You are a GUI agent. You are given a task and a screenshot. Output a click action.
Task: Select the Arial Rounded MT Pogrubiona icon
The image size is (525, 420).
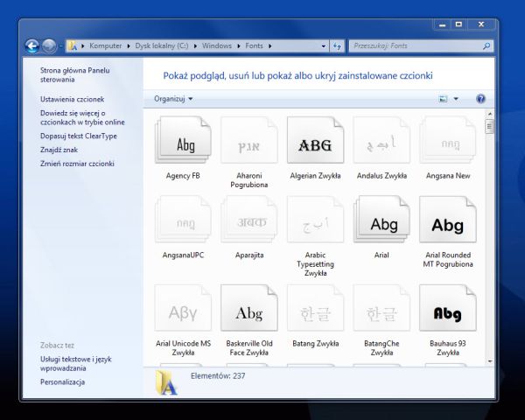[448, 220]
